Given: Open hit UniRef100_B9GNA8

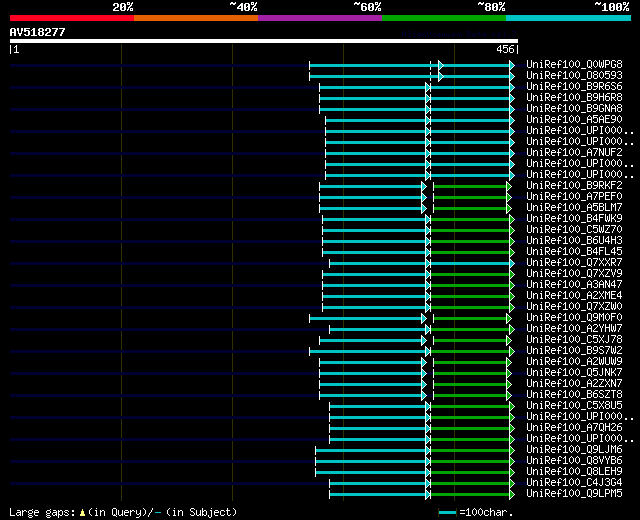Looking at the screenshot, I should point(574,108).
